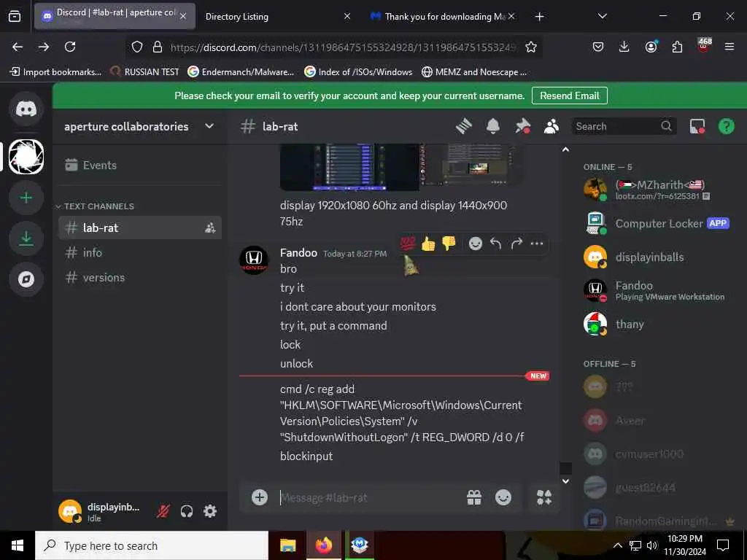The image size is (747, 560).
Task: Open emoji picker in message bar
Action: click(x=503, y=497)
